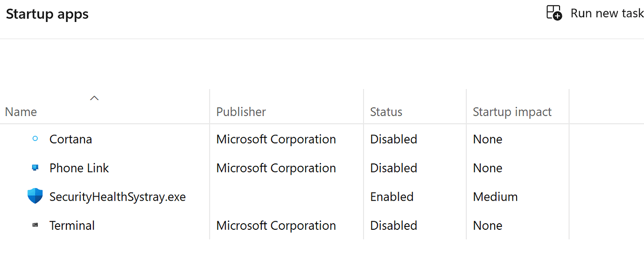The height and width of the screenshot is (269, 644).
Task: Click the Enabled status of SecurityHealthSystray
Action: (x=392, y=197)
